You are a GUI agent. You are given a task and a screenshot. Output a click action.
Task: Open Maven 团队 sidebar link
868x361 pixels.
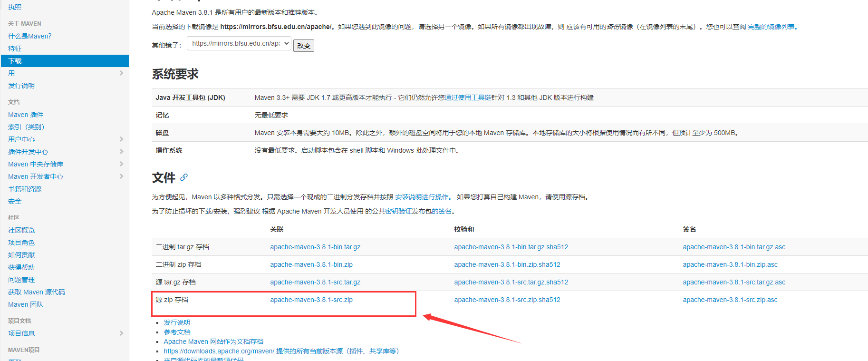click(26, 304)
